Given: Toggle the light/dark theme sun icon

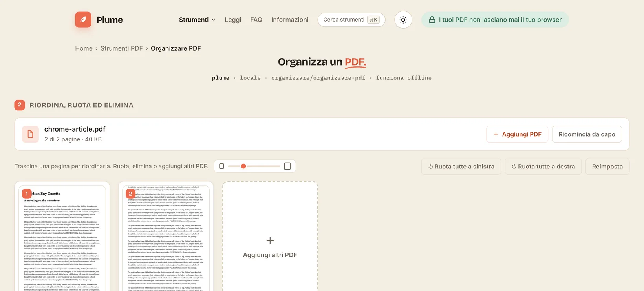Looking at the screenshot, I should tap(403, 20).
